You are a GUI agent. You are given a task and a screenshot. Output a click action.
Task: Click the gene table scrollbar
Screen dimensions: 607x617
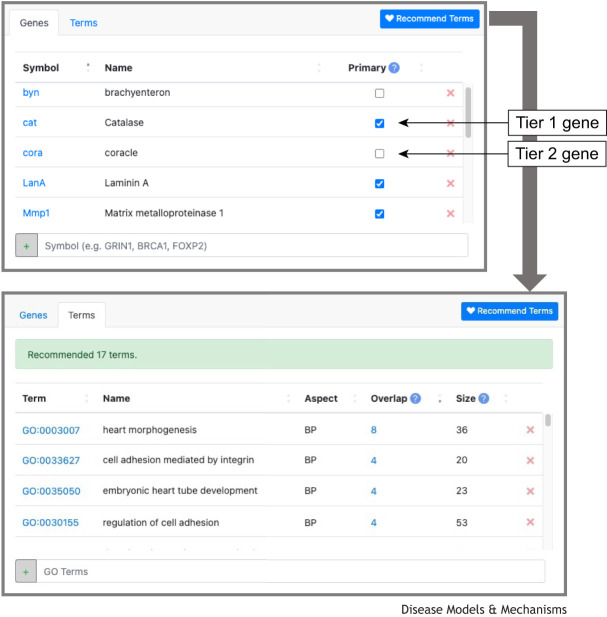[468, 113]
